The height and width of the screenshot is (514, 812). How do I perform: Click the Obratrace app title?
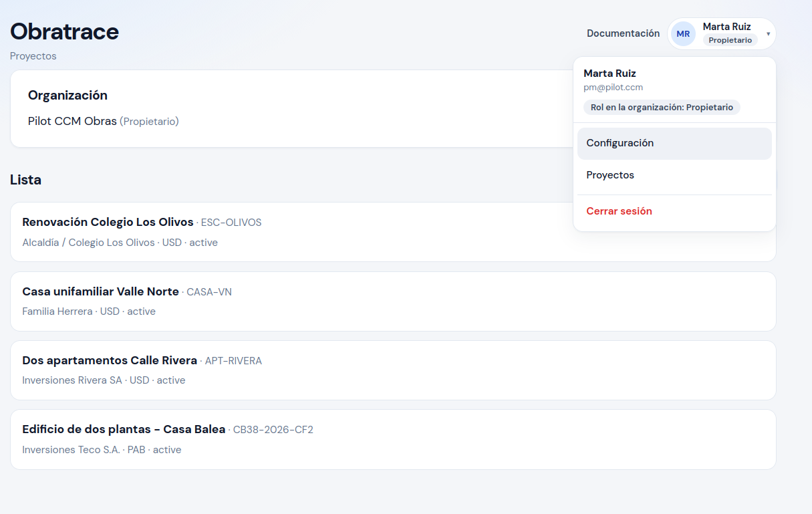point(64,31)
